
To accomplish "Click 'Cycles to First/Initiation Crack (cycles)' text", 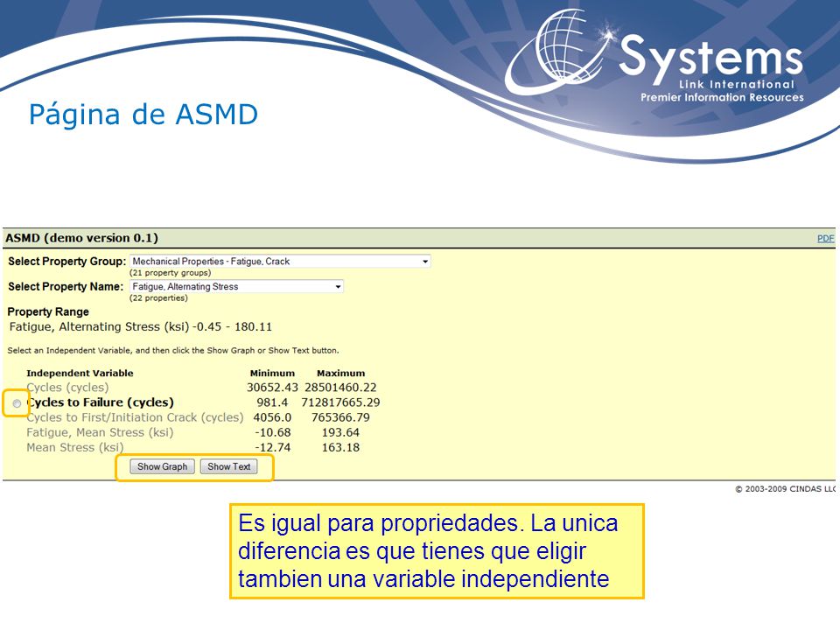I will tap(135, 417).
